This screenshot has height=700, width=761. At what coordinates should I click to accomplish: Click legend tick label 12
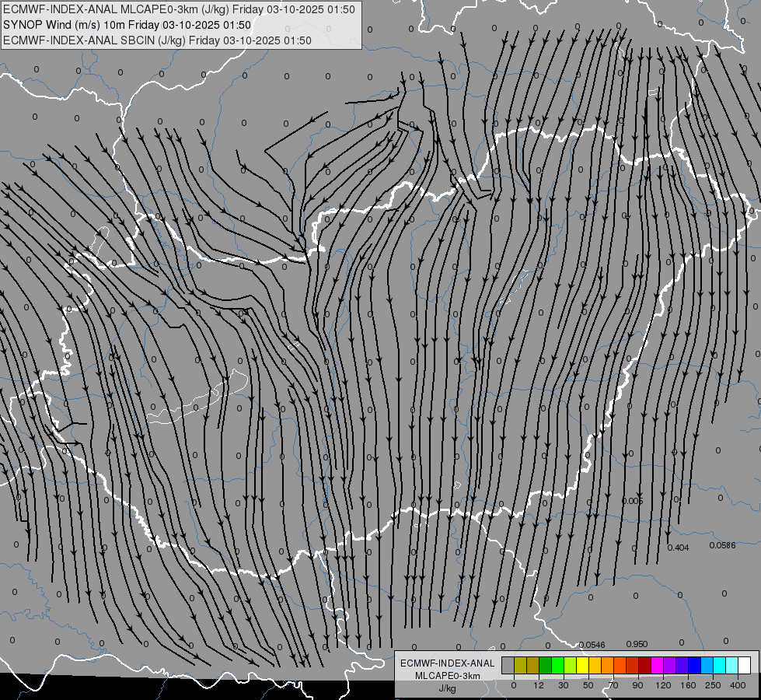[x=538, y=685]
